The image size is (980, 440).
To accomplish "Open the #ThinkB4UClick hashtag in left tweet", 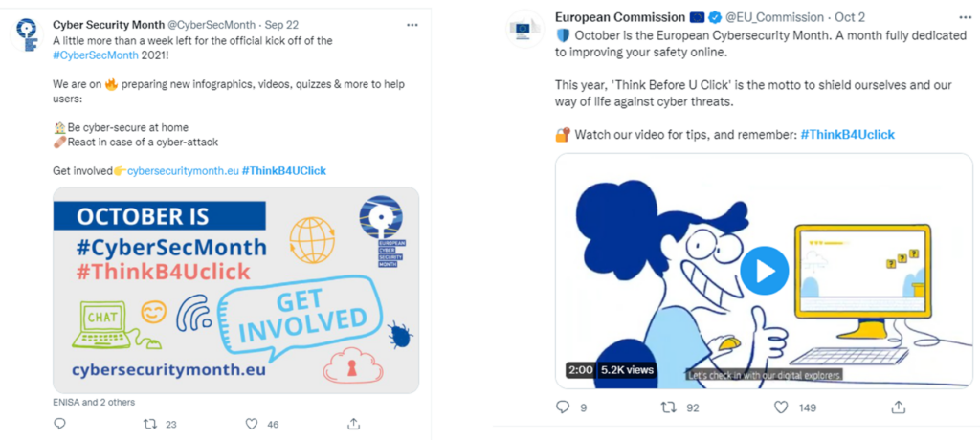I will [283, 170].
